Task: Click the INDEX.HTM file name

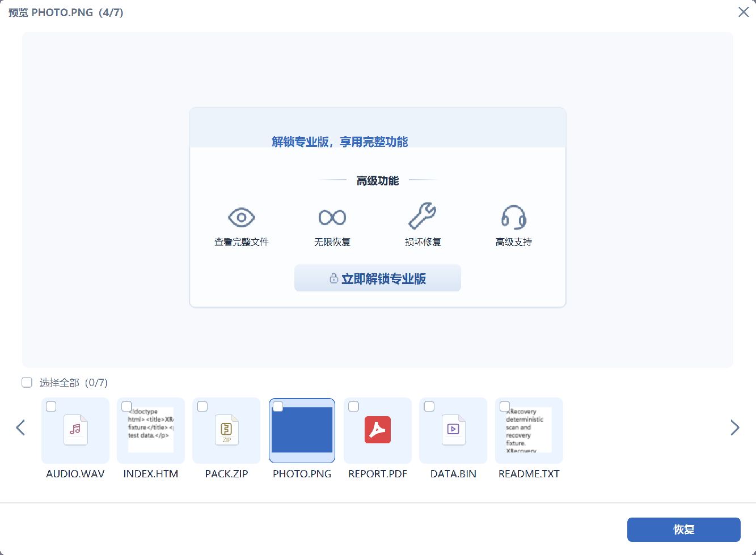Action: 151,474
